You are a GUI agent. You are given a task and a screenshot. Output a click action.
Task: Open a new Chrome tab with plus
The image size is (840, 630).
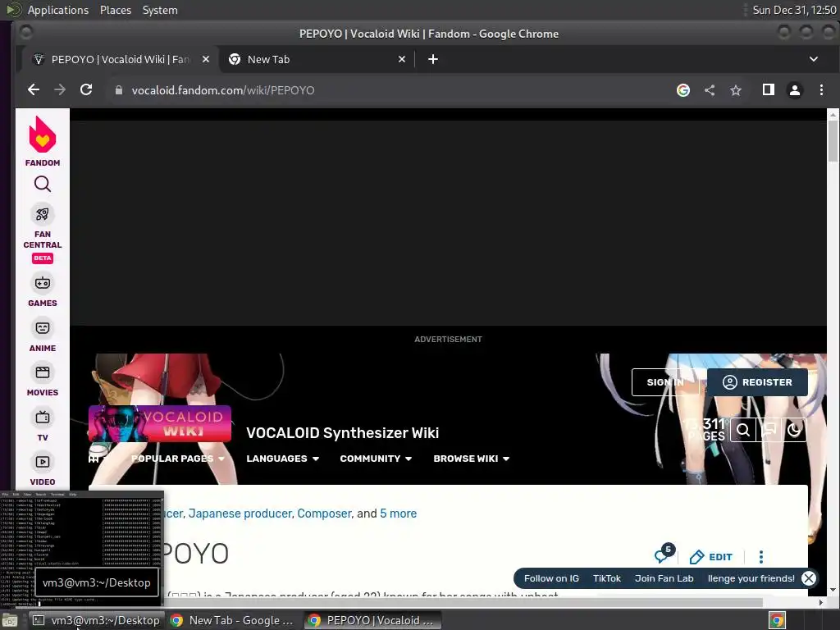coord(433,59)
